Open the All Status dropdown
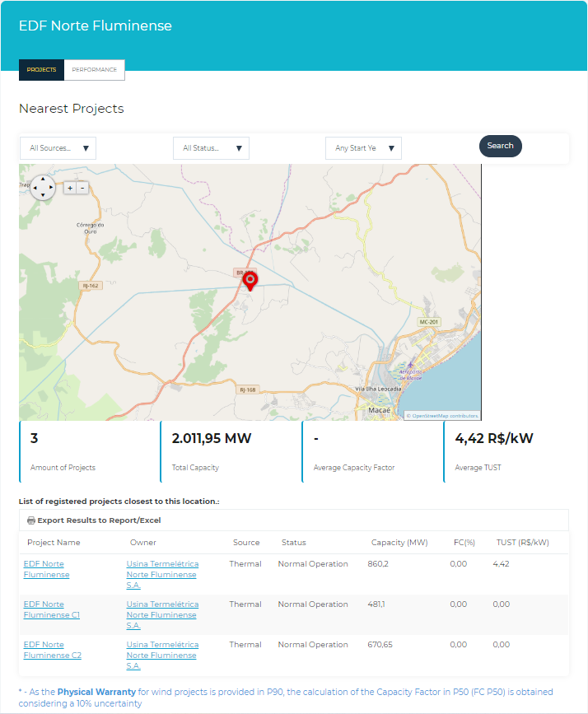This screenshot has height=714, width=588. point(211,148)
